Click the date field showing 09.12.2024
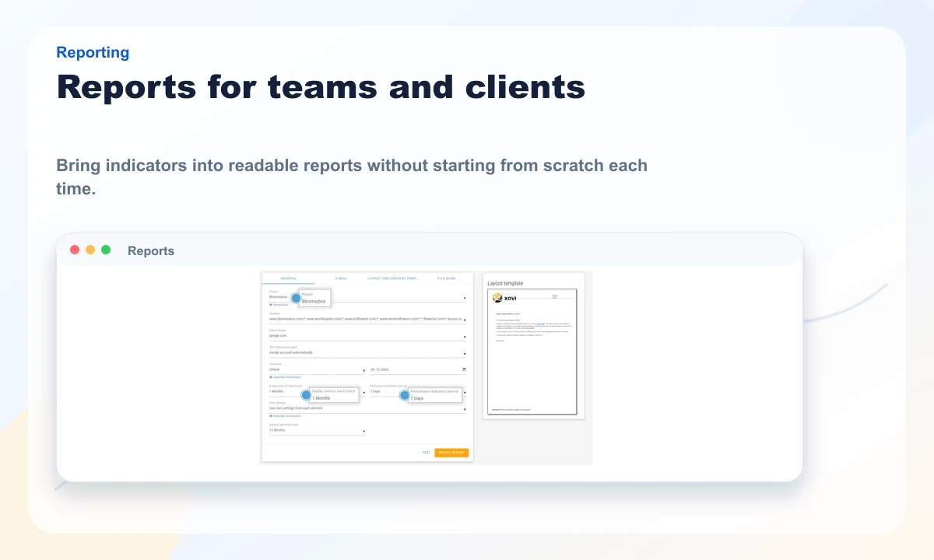 (418, 370)
